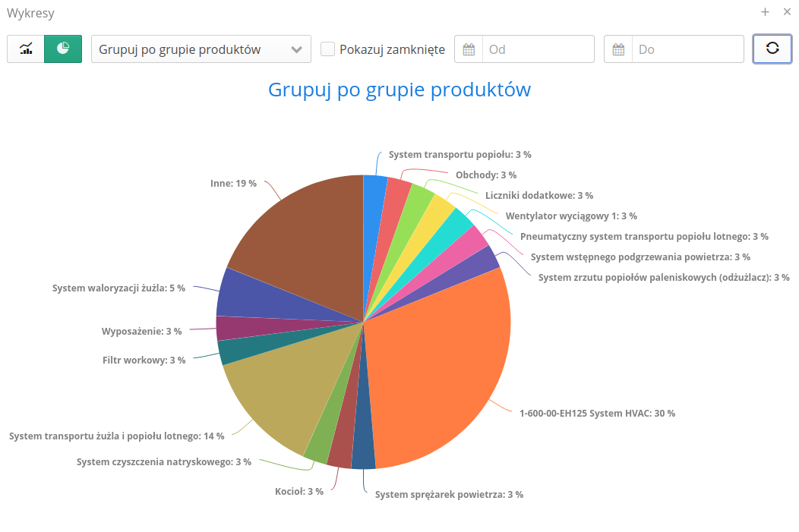Image resolution: width=799 pixels, height=532 pixels.
Task: Enable Pokazuj zamknięte checkbox
Action: click(x=328, y=49)
